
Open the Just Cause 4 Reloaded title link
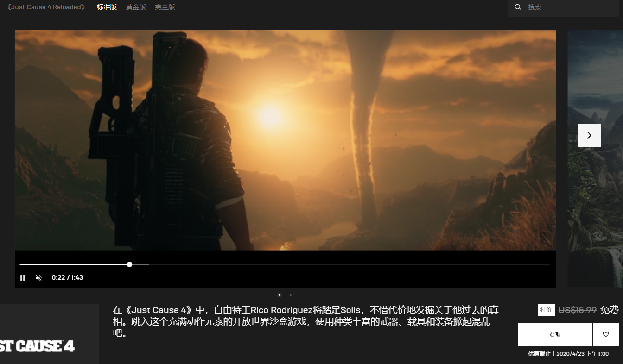pyautogui.click(x=45, y=7)
